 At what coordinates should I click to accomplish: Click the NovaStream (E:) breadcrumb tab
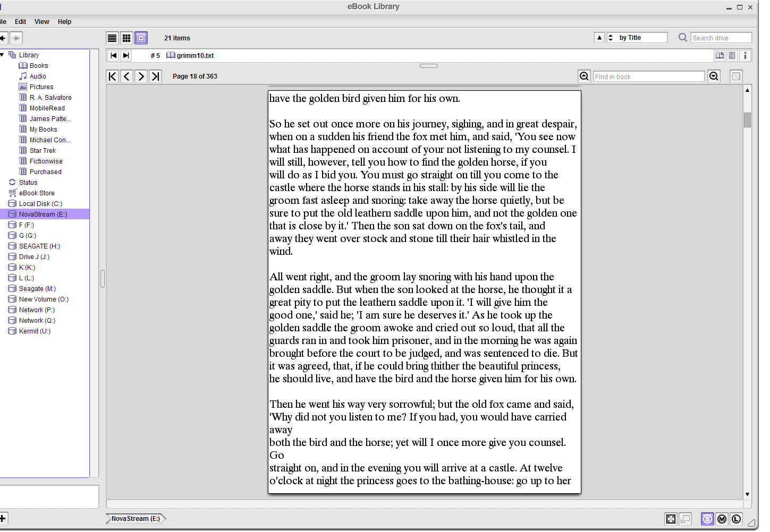pos(136,519)
